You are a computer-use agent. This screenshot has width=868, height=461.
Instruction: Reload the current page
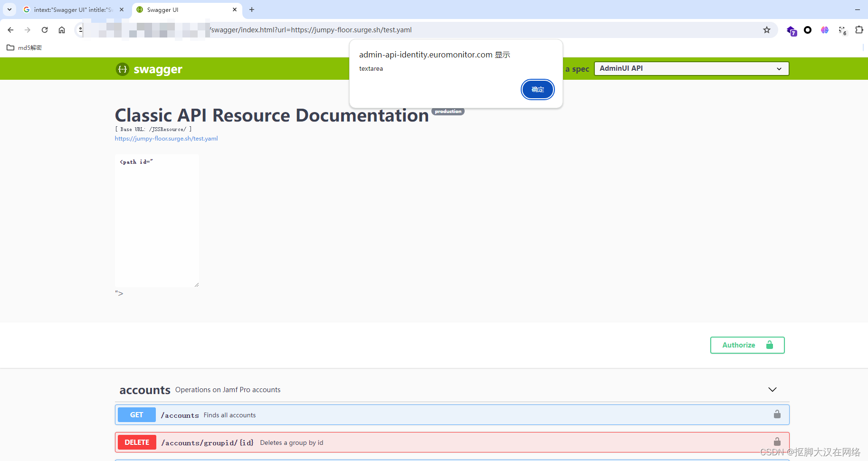pyautogui.click(x=45, y=30)
